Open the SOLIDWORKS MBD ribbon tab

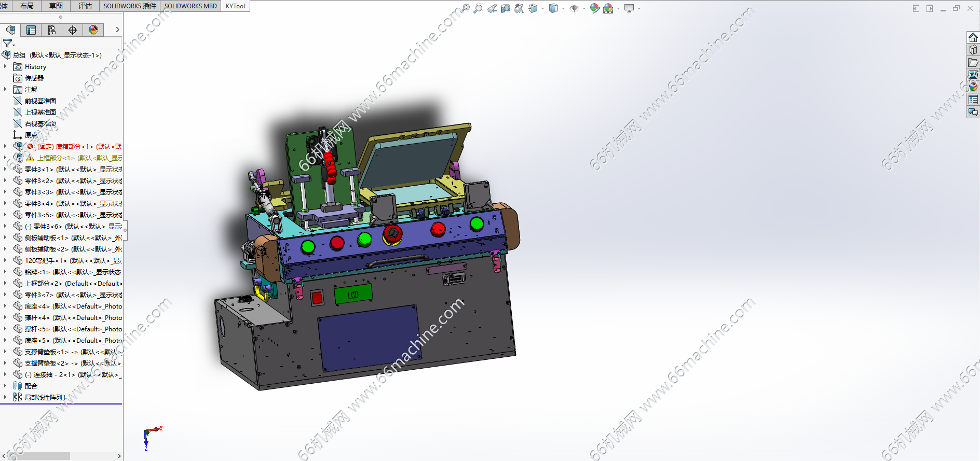tap(190, 6)
